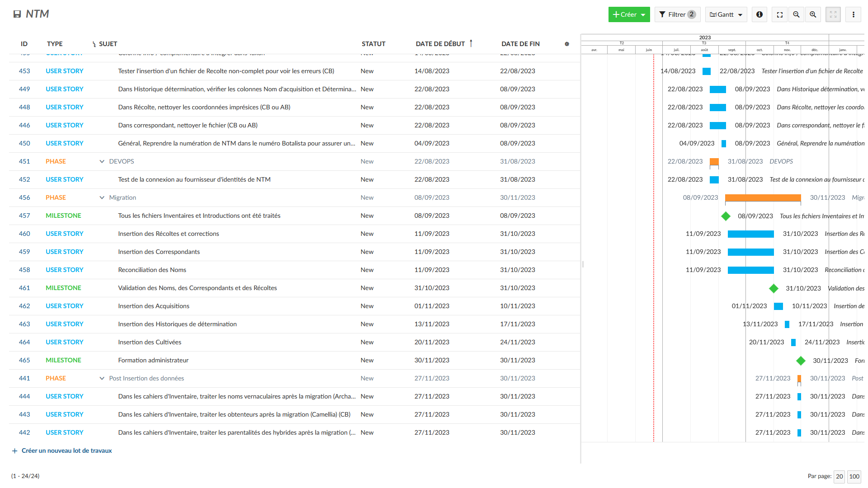Click the green milestone diamond for 31/10/2023
The width and height of the screenshot is (868, 488).
click(774, 288)
